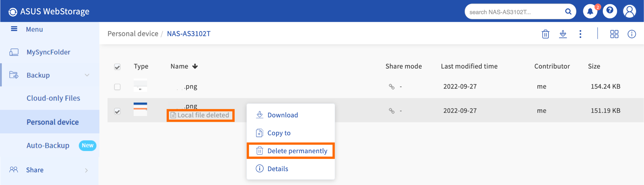
Task: Click the download icon in the toolbar
Action: [x=563, y=34]
